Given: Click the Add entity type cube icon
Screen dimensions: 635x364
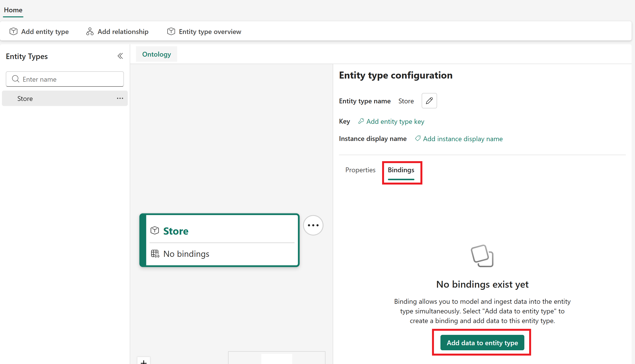Looking at the screenshot, I should pyautogui.click(x=13, y=31).
